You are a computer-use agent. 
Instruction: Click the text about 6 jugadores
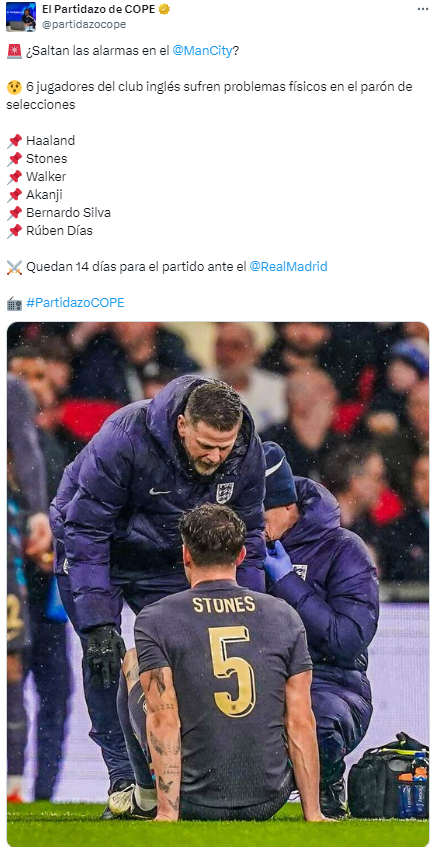(209, 95)
